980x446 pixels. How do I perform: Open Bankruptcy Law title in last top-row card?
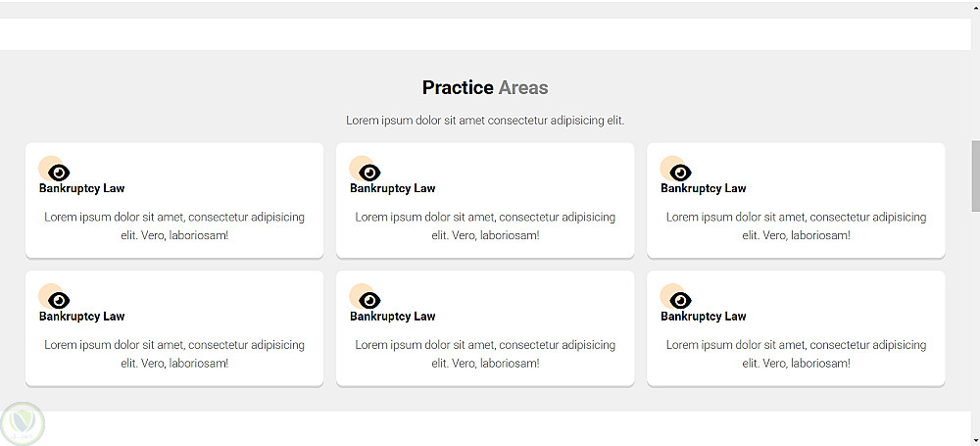704,188
